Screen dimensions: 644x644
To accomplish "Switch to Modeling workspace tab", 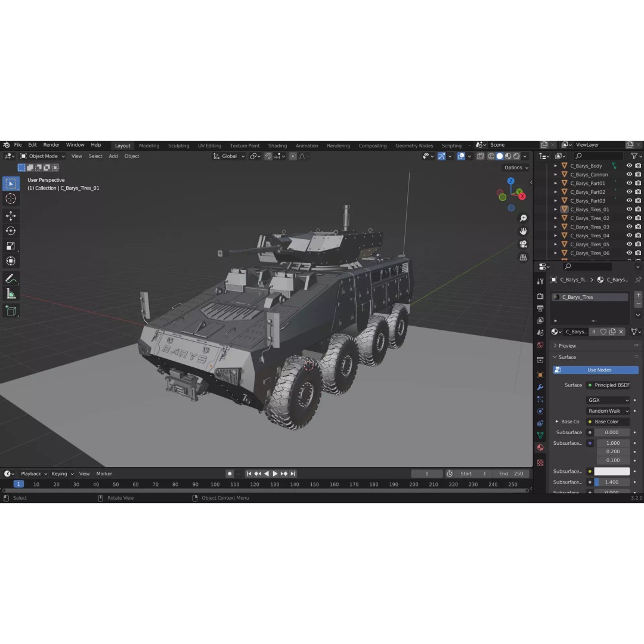I will pyautogui.click(x=149, y=145).
